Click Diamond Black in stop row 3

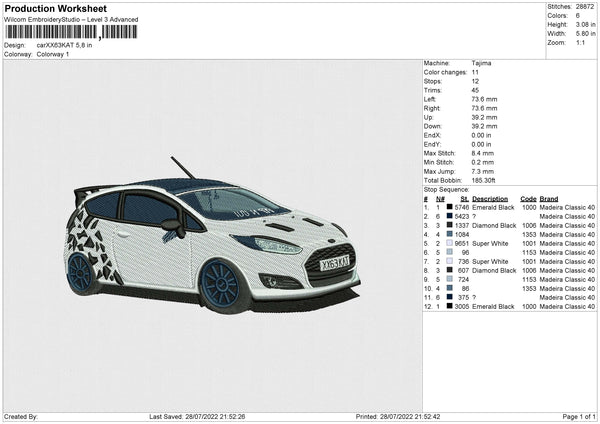494,225
